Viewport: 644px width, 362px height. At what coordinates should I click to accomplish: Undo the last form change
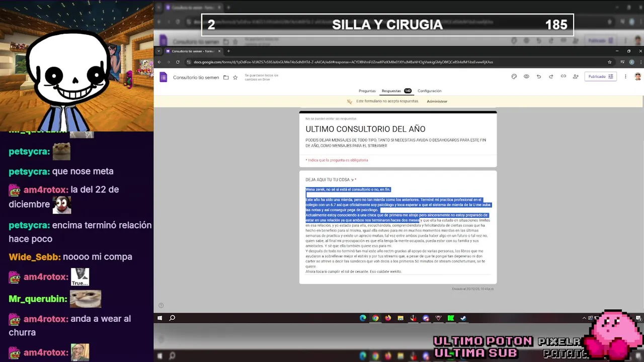[x=538, y=76]
